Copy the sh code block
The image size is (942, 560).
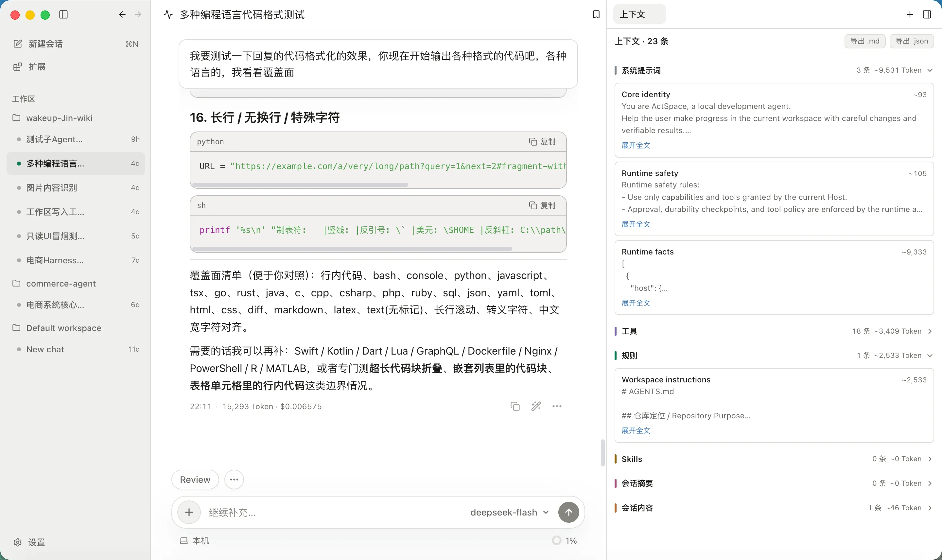(542, 205)
